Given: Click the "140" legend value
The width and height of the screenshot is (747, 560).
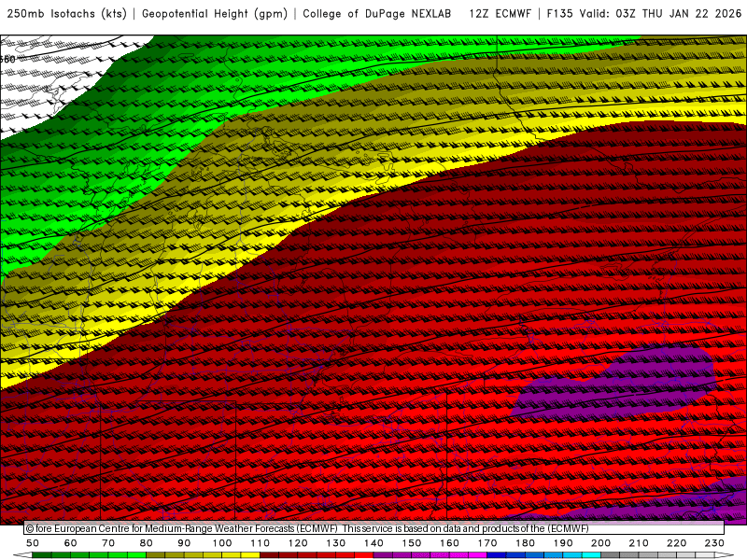Looking at the screenshot, I should [x=373, y=543].
